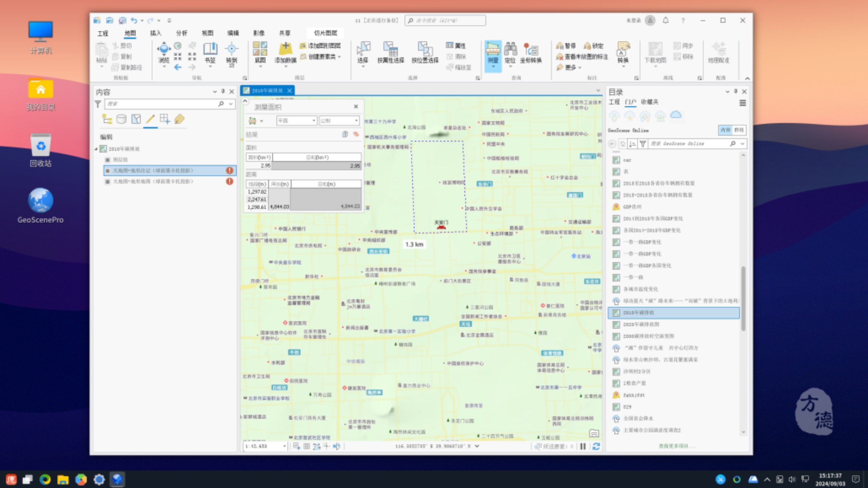
Task: Click the filter funnel in Contents pane
Action: click(x=98, y=104)
